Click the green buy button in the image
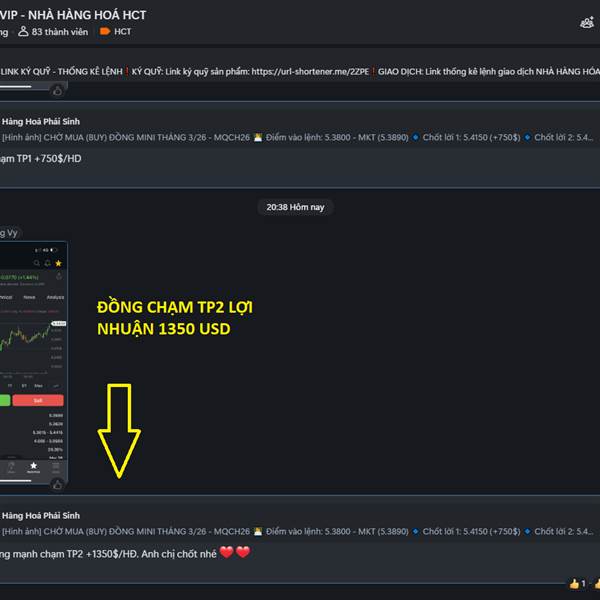 [5, 400]
